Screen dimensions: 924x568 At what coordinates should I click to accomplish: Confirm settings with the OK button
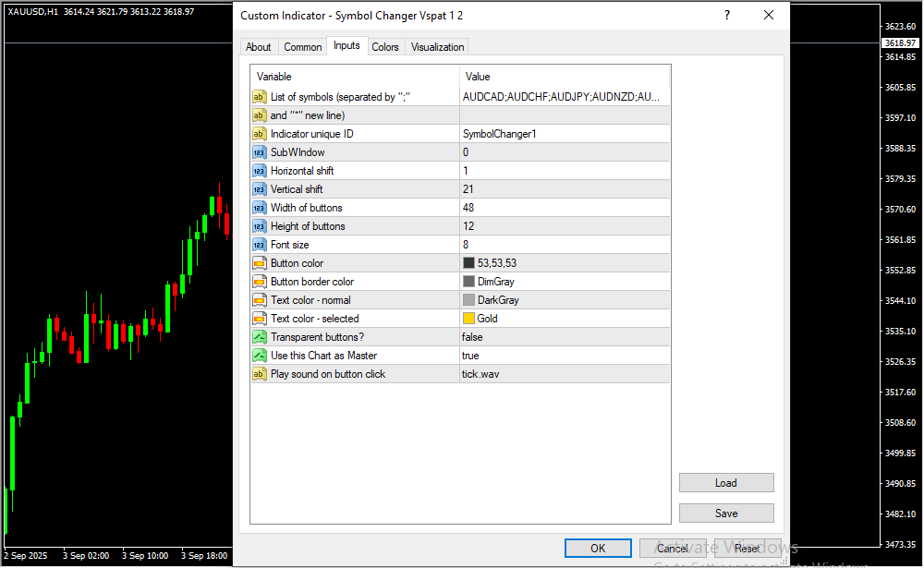[x=598, y=549]
